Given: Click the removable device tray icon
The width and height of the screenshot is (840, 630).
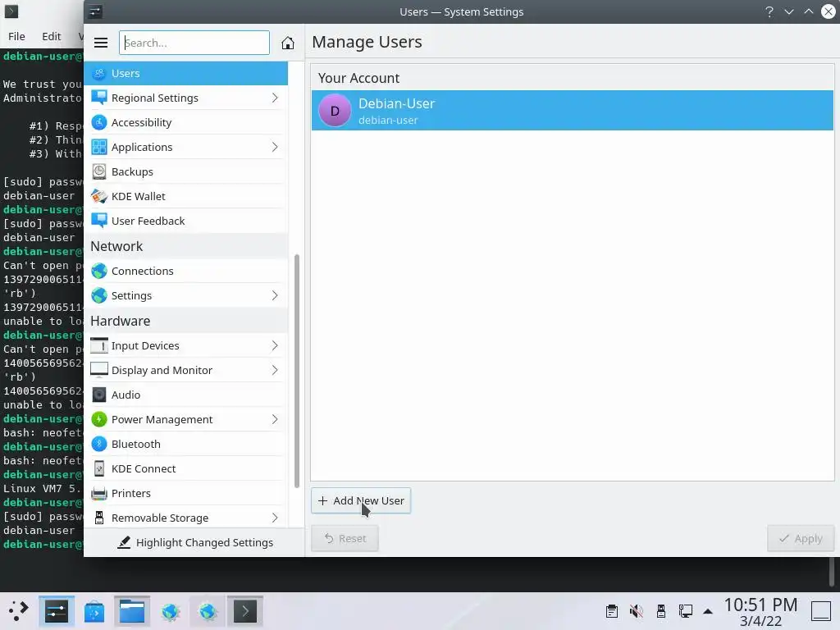Looking at the screenshot, I should click(661, 611).
